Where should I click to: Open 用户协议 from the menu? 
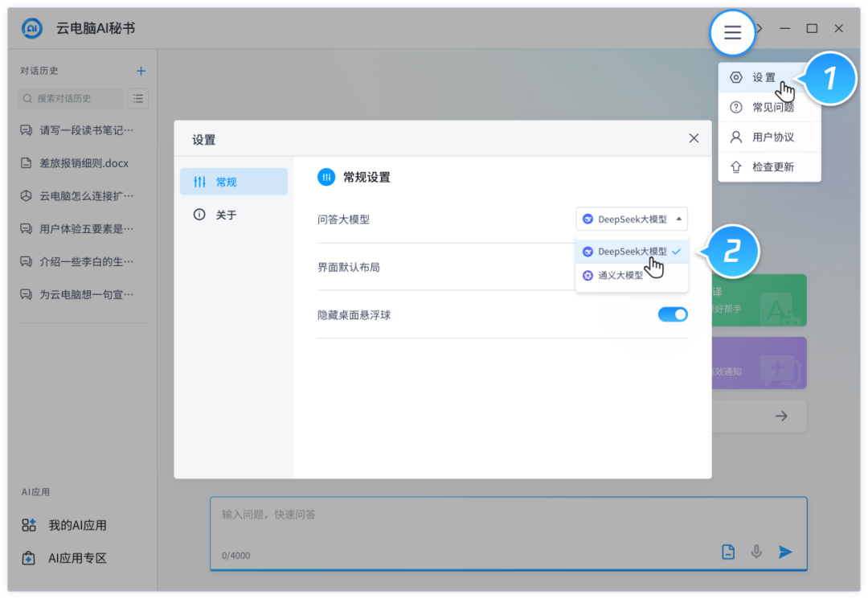769,137
